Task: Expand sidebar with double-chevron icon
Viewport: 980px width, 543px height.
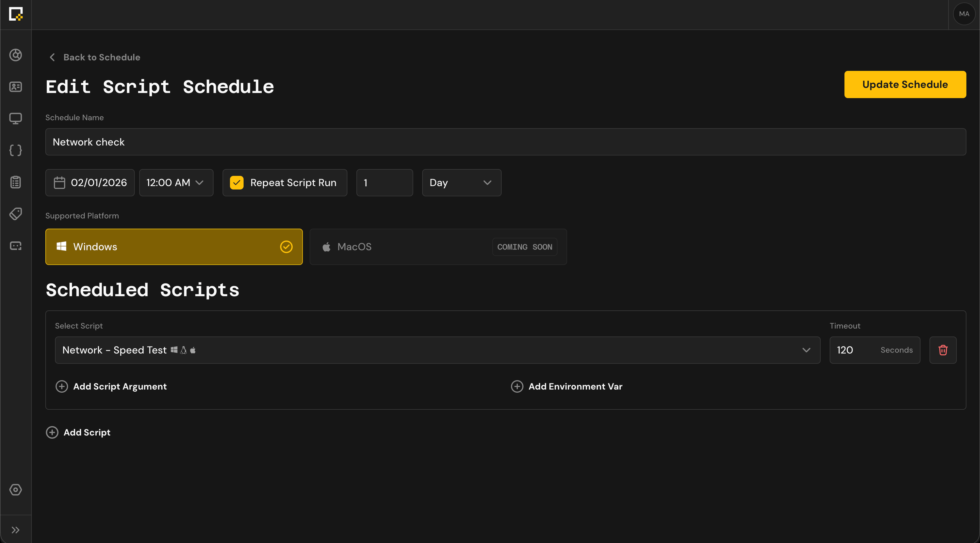Action: point(16,530)
